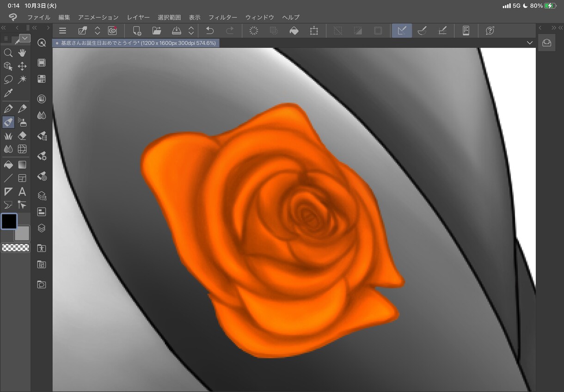The image size is (564, 392).
Task: Select the Lasso selection tool
Action: [x=8, y=80]
